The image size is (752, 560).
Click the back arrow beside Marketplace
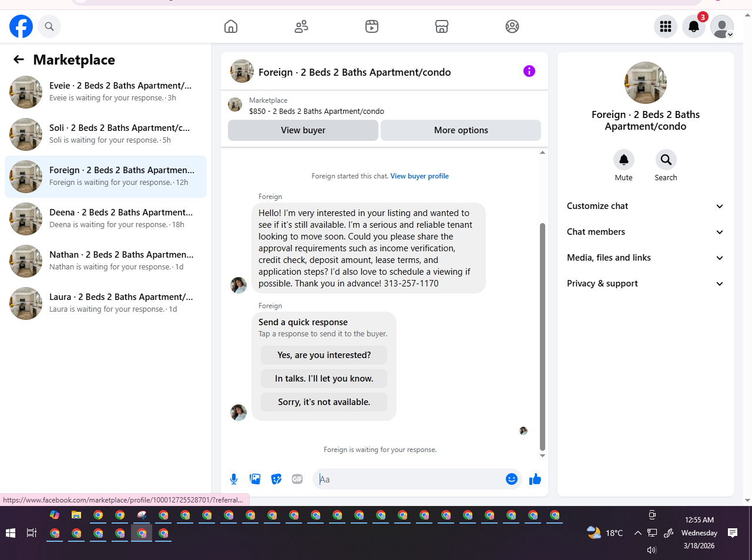pyautogui.click(x=19, y=59)
